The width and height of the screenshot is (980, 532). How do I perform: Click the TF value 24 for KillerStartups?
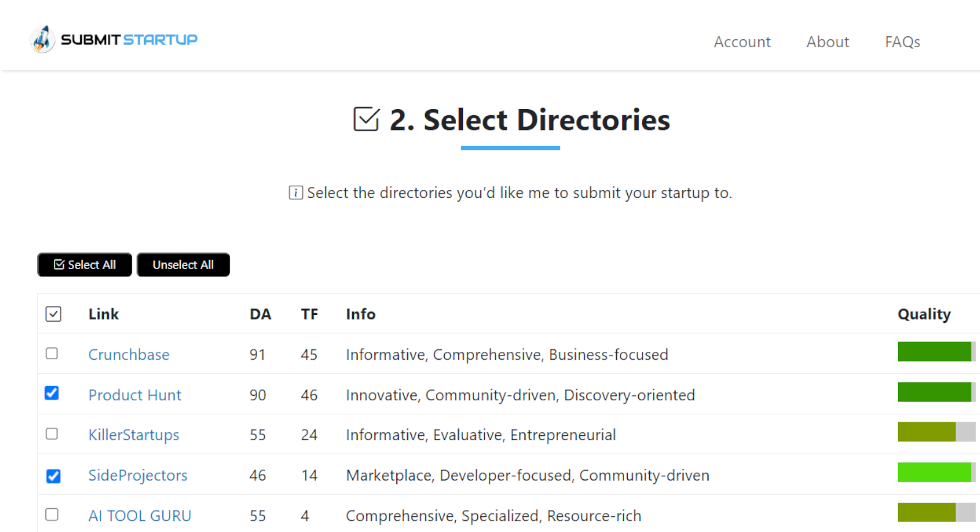tap(309, 435)
